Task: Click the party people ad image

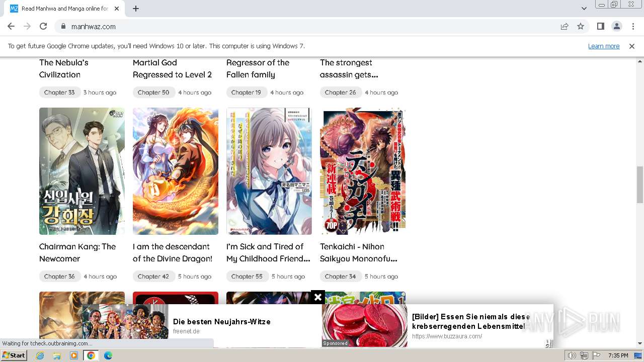Action: [125, 323]
